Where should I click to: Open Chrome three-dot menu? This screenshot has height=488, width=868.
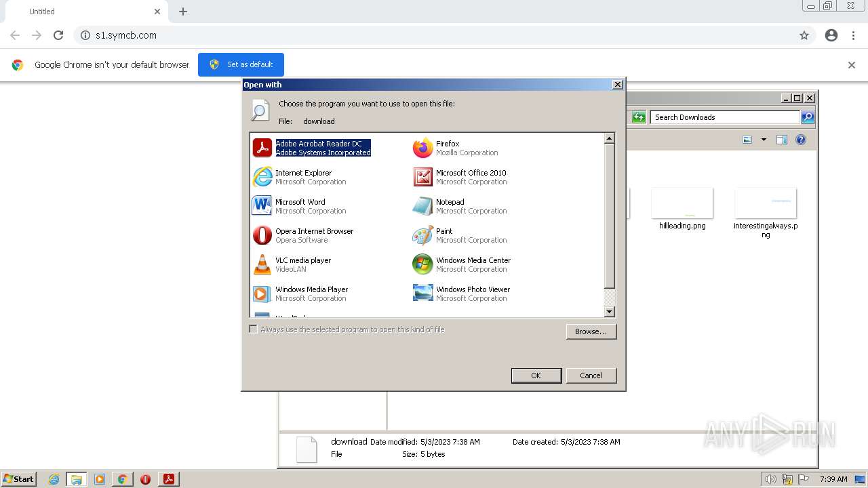[854, 35]
